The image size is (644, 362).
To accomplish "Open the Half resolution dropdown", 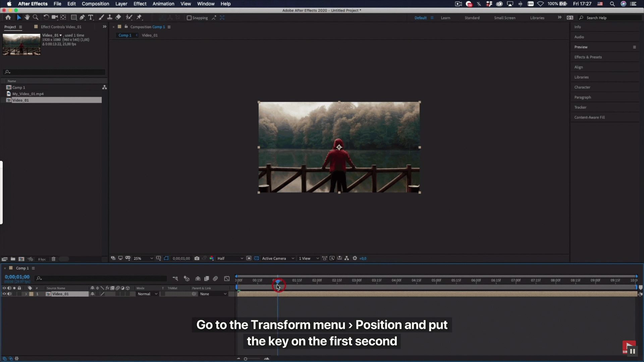I will (230, 258).
